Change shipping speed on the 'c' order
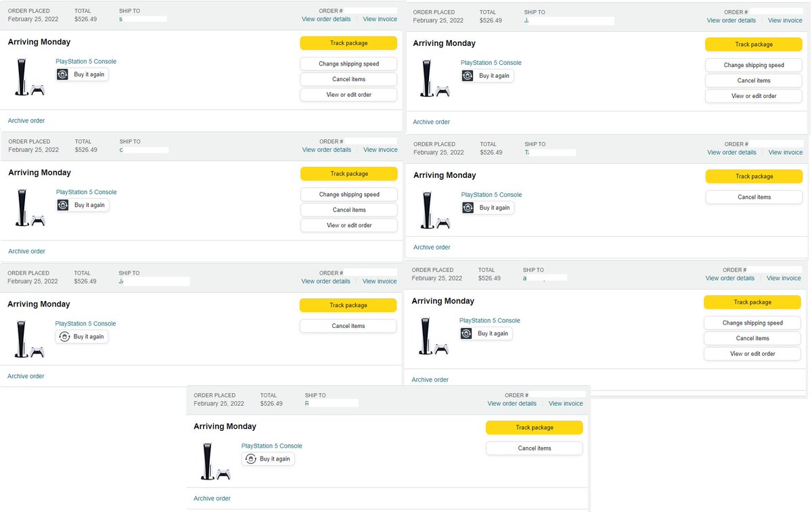 (x=349, y=194)
